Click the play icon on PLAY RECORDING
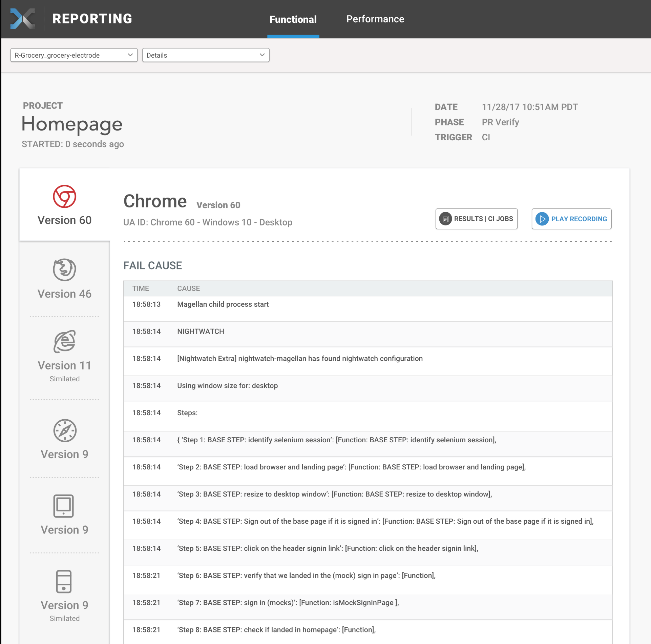Screen dimensions: 651x644 pos(543,219)
